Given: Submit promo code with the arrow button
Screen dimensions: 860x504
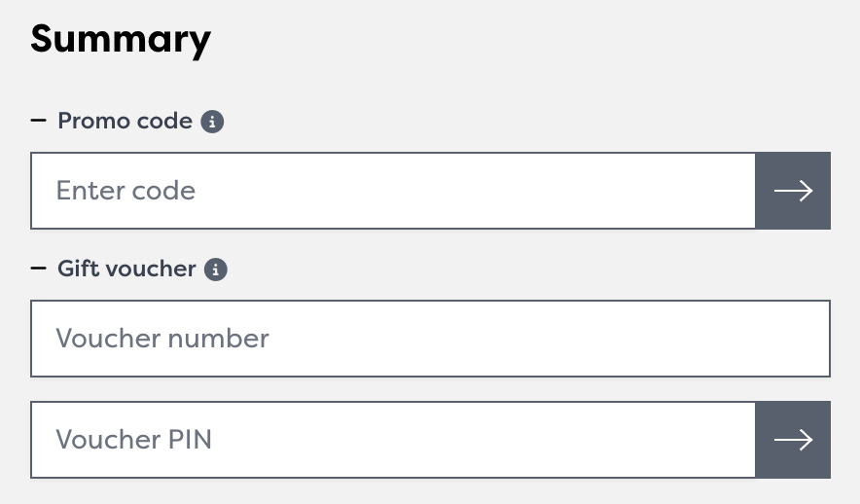Looking at the screenshot, I should (793, 191).
